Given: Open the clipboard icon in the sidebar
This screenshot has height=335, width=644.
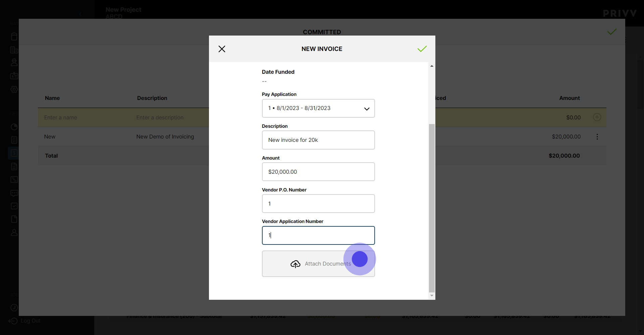Looking at the screenshot, I should coord(14,37).
